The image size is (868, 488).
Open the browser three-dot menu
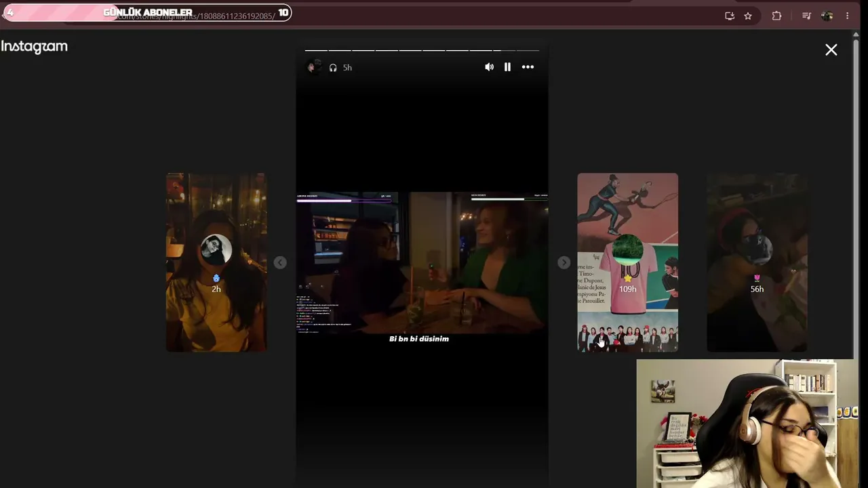point(847,16)
